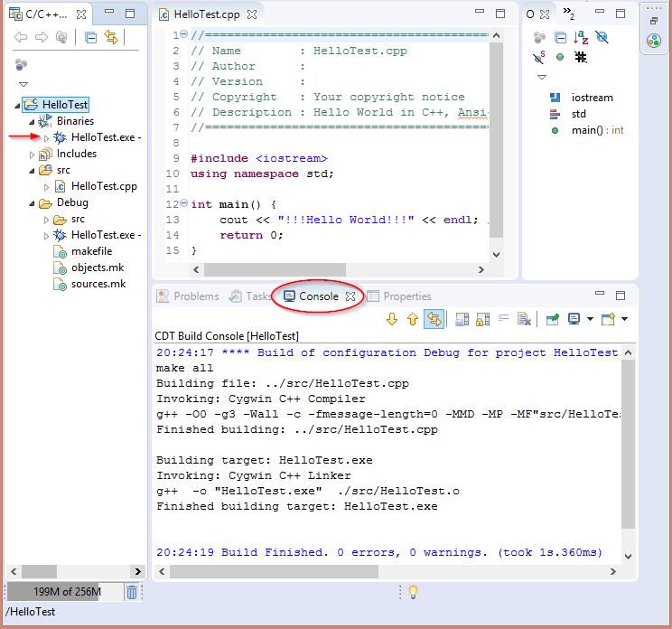The image size is (672, 629).
Task: Open Display Selected Console dropdown arrow
Action: click(591, 319)
